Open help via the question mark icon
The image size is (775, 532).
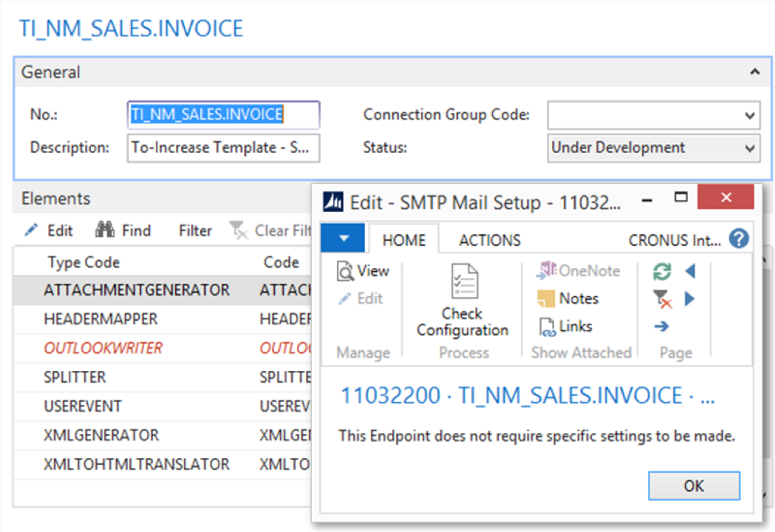click(740, 239)
